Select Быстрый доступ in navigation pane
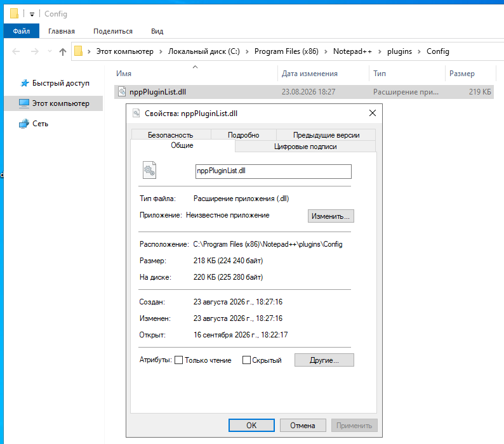 pos(61,83)
